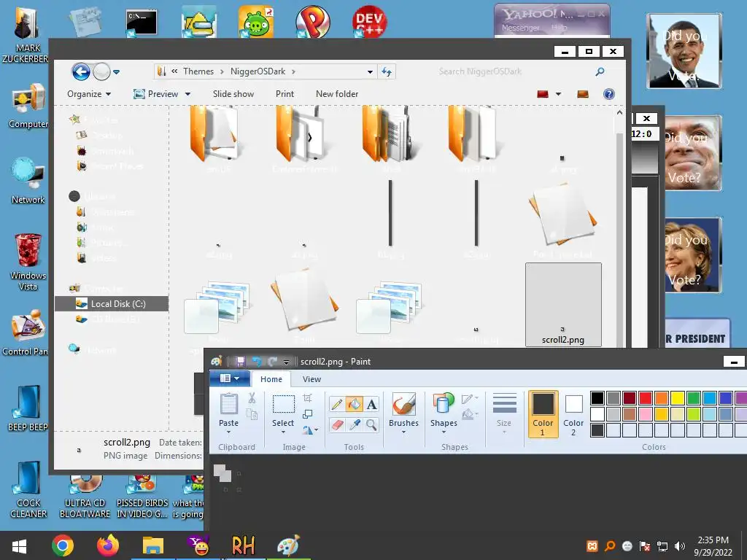Viewport: 747px width, 560px height.
Task: Click New folder in Explorer toolbar
Action: 337,94
